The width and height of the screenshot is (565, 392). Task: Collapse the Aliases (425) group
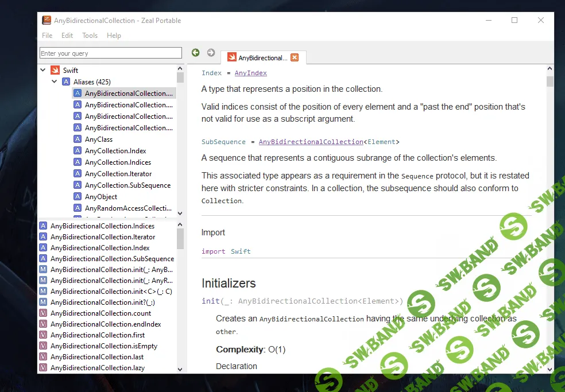55,82
